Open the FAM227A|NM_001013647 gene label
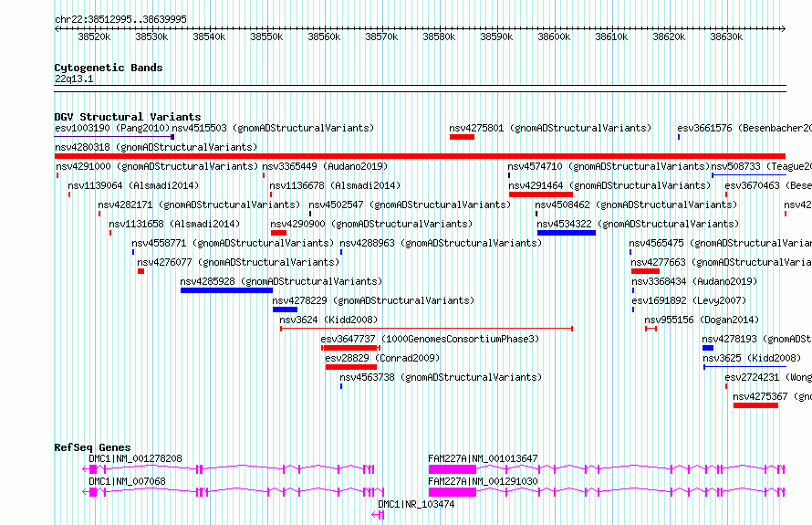 [484, 458]
